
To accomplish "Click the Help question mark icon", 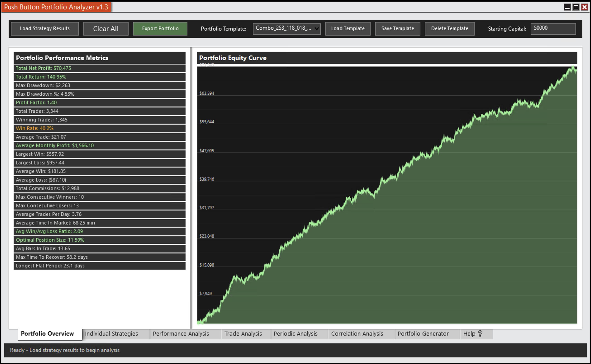I will [480, 334].
